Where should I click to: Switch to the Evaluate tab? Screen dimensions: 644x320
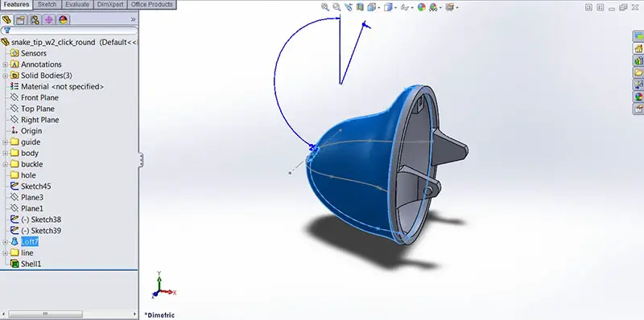(x=77, y=5)
